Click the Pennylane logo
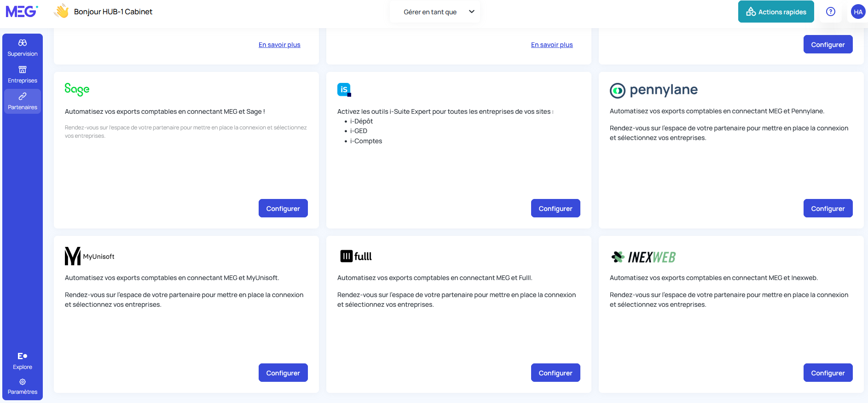Screen dimensions: 868x403 (x=654, y=90)
